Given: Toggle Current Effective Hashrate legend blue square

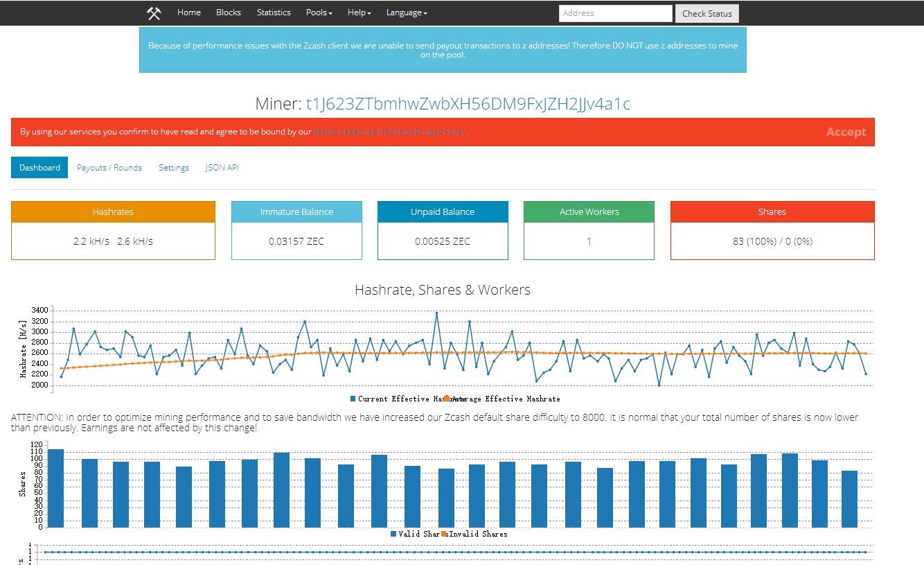Looking at the screenshot, I should pos(353,399).
